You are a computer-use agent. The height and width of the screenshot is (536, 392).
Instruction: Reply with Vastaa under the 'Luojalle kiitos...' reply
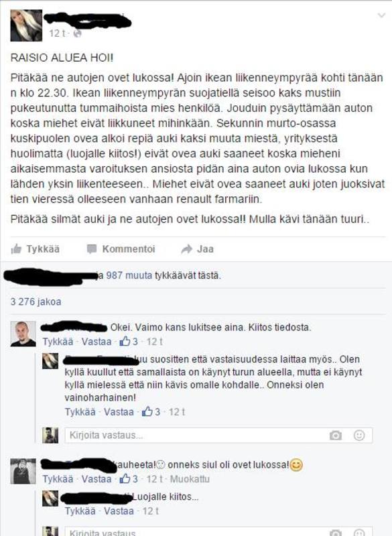click(x=119, y=511)
